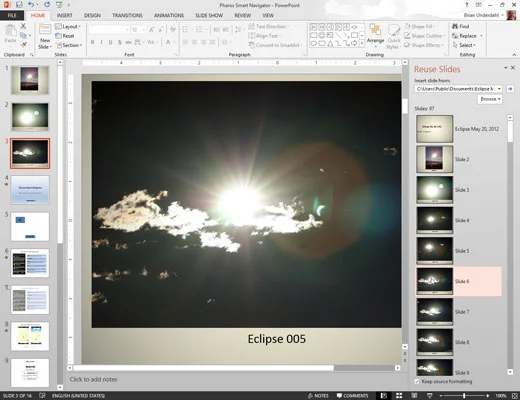Click the Clear All Formatting icon
The height and width of the screenshot is (400, 520).
click(x=173, y=30)
